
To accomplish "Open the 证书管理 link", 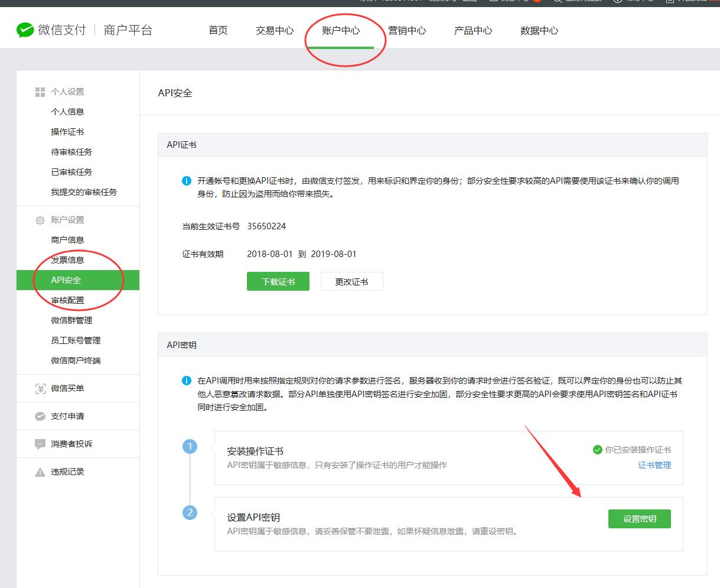I will (x=654, y=465).
